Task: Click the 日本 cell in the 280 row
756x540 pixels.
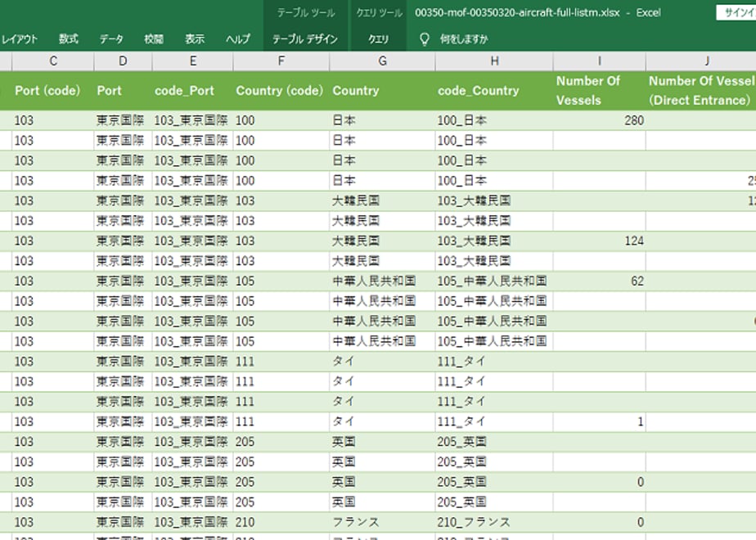Action: coord(382,120)
